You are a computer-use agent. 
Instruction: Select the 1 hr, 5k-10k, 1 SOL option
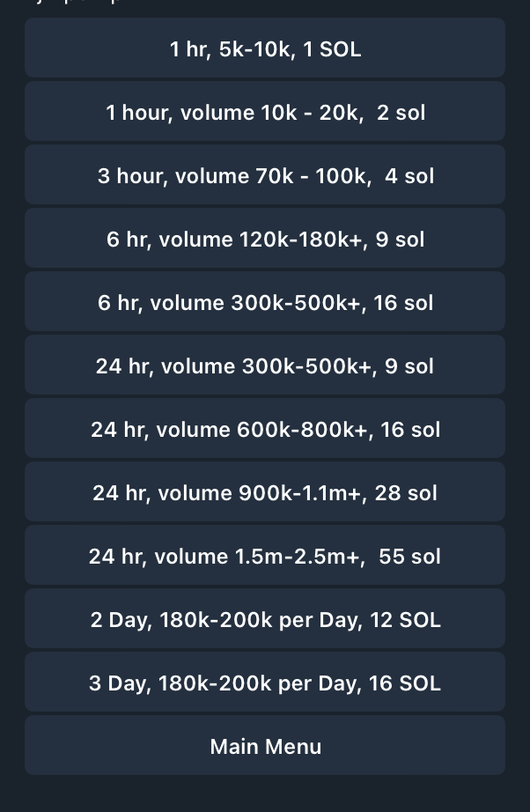pos(265,49)
